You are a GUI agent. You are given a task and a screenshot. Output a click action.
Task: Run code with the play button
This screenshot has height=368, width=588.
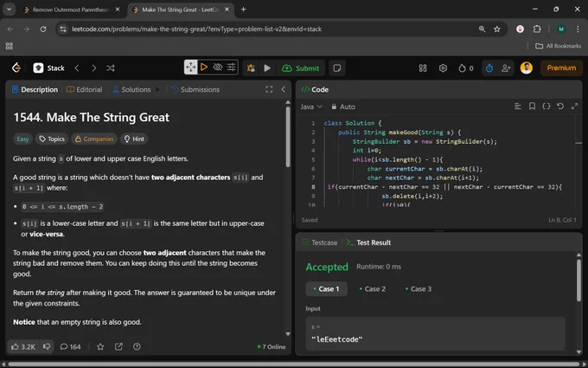(267, 68)
